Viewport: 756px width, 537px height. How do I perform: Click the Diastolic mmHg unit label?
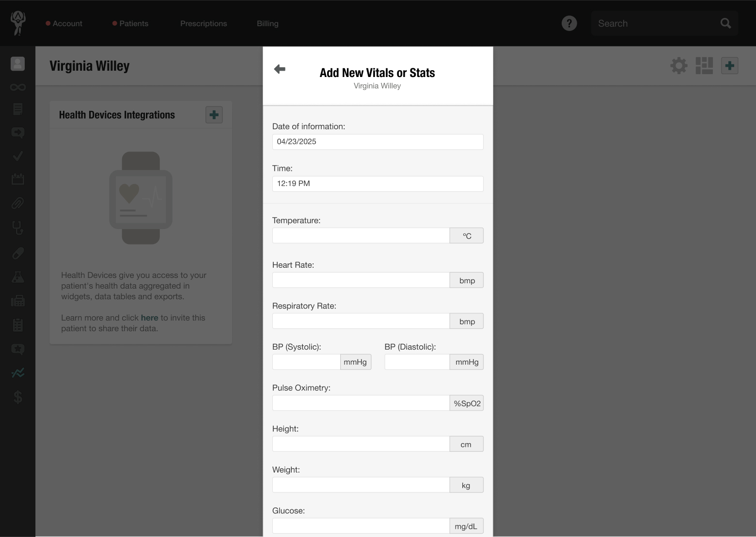(467, 362)
